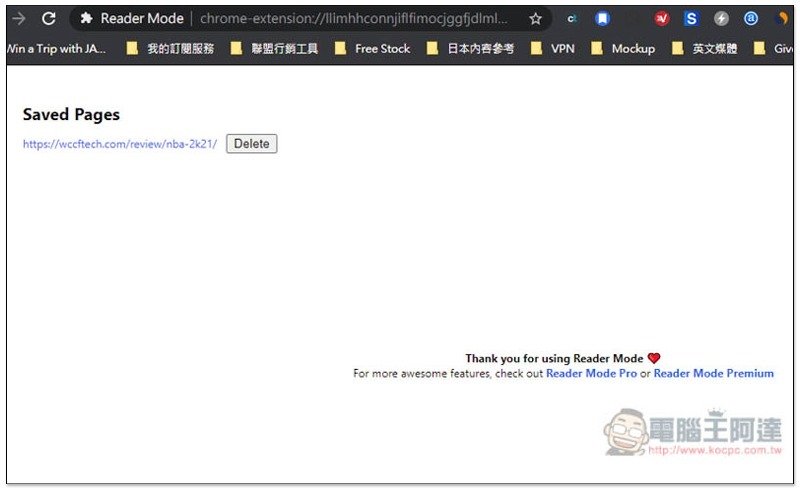Viewport: 800px width, 490px height.
Task: Open the 英文媒體 bookmark folder
Action: click(x=705, y=49)
